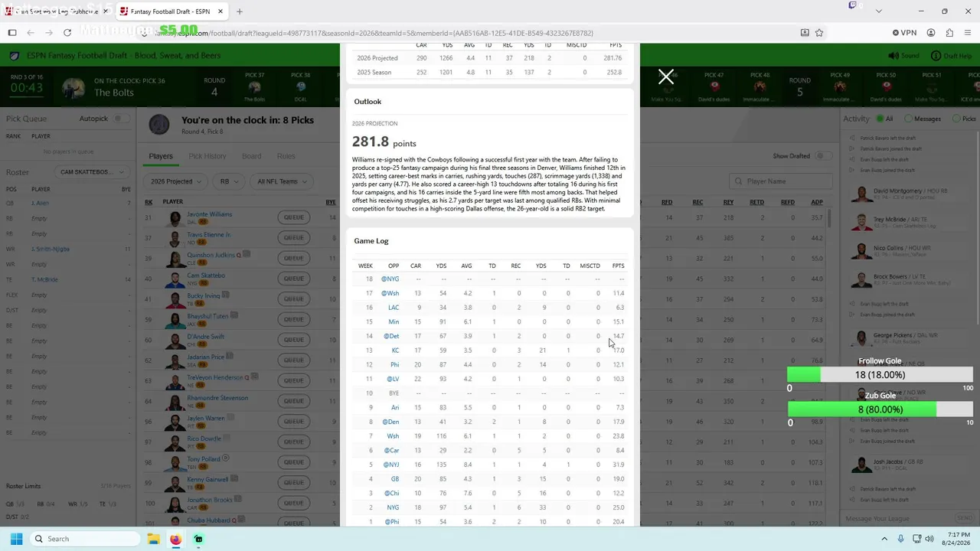980x551 pixels.
Task: Click the Frollow Gole progress bar
Action: pos(880,375)
